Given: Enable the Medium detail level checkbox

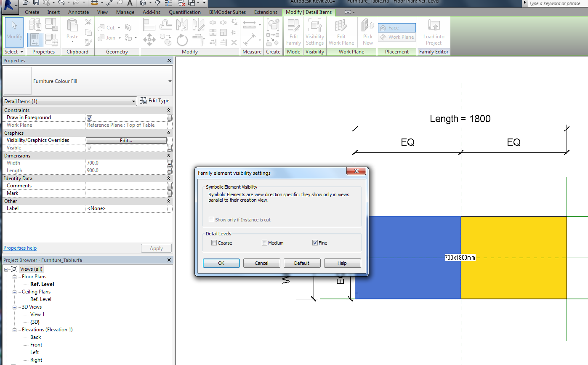Looking at the screenshot, I should point(264,243).
